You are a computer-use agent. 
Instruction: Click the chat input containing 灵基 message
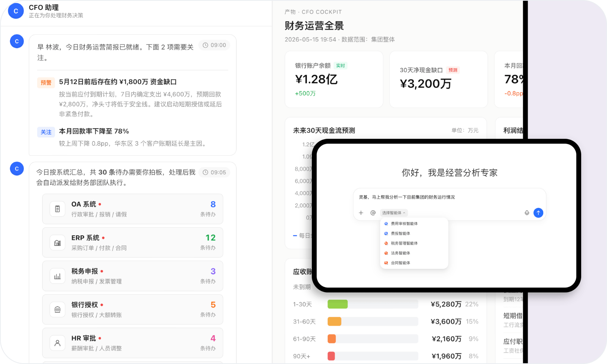coord(450,204)
